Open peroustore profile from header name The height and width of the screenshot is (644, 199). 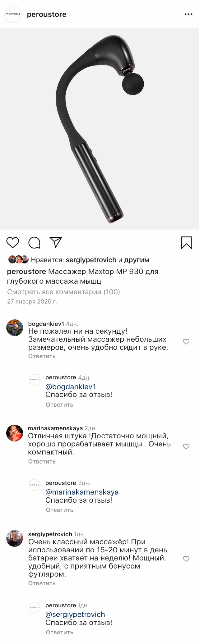point(47,14)
